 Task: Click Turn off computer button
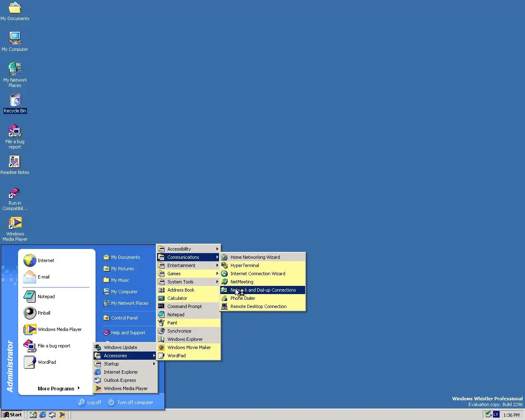[x=130, y=402]
